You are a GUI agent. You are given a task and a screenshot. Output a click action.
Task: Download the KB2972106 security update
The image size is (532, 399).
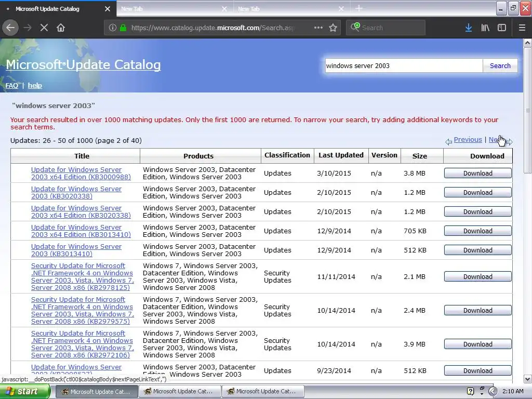[x=478, y=344]
